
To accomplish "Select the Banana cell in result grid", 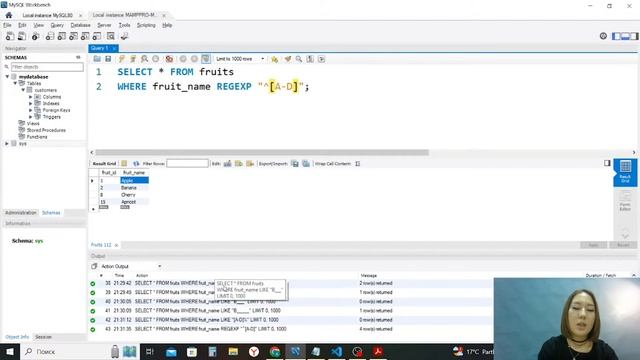I will 134,188.
